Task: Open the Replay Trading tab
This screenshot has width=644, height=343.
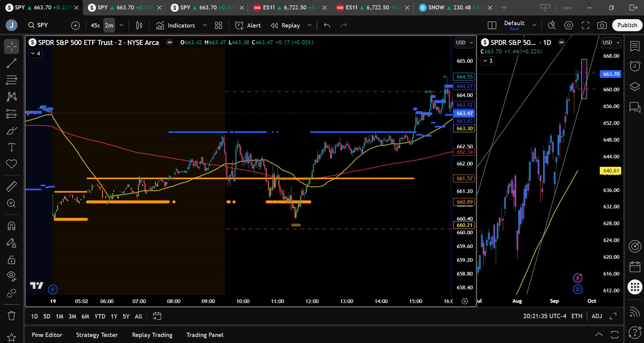Action: click(152, 335)
